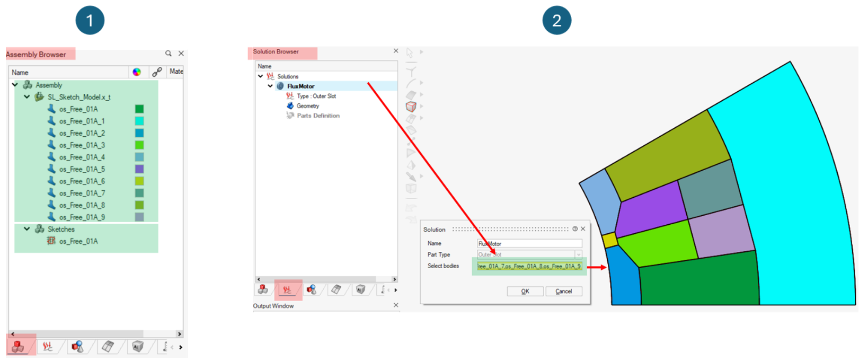Image resolution: width=868 pixels, height=361 pixels.
Task: Click blue swatch of os_Free_01A_2
Action: [139, 133]
